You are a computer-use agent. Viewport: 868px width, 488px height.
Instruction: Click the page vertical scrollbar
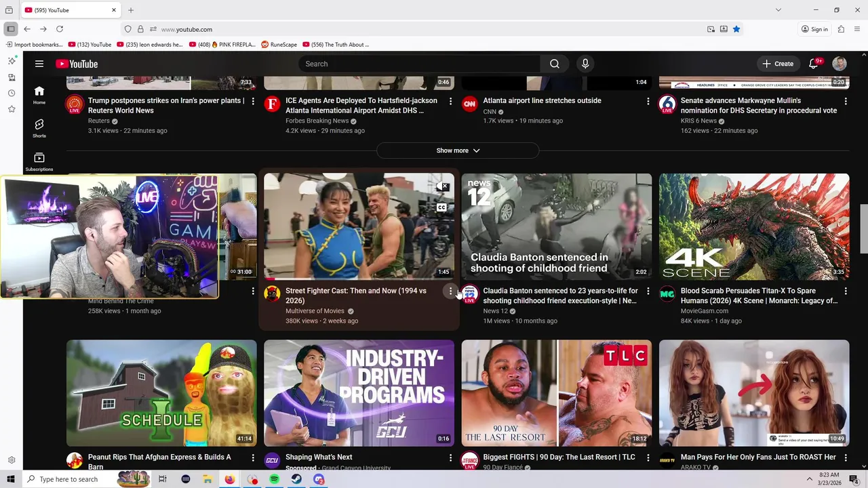864,228
